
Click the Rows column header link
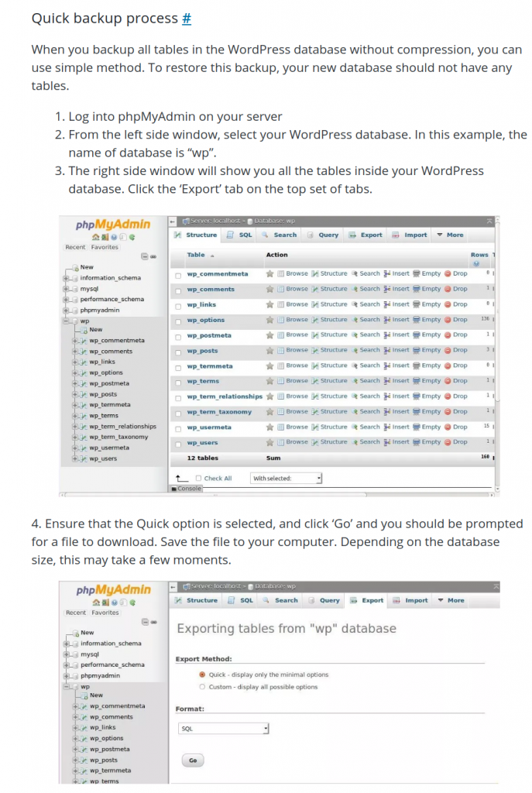(479, 255)
